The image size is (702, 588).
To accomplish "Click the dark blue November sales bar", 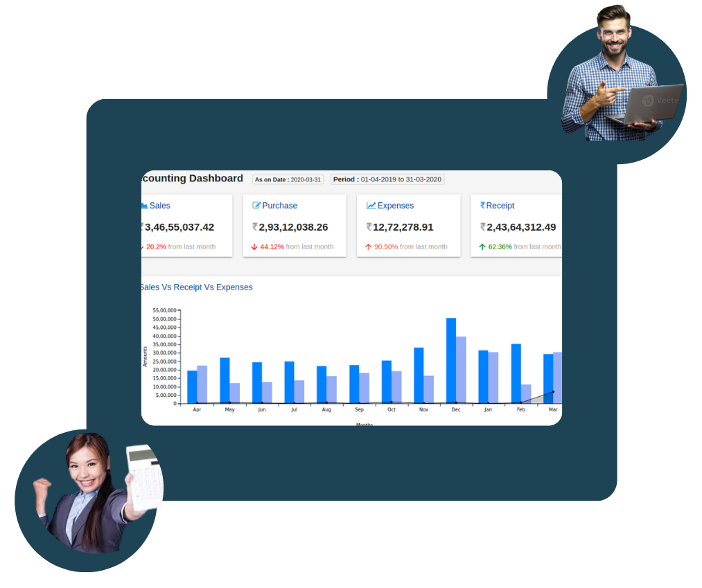I will 419,375.
